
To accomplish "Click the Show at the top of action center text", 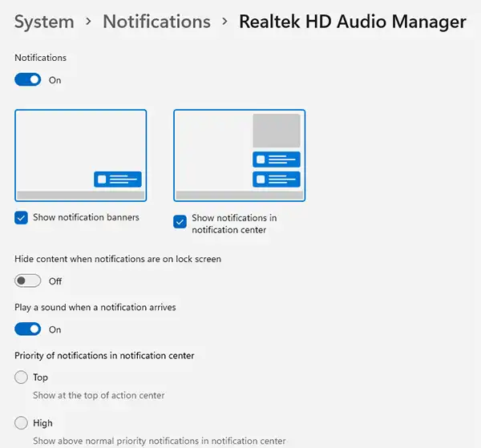I will (99, 395).
